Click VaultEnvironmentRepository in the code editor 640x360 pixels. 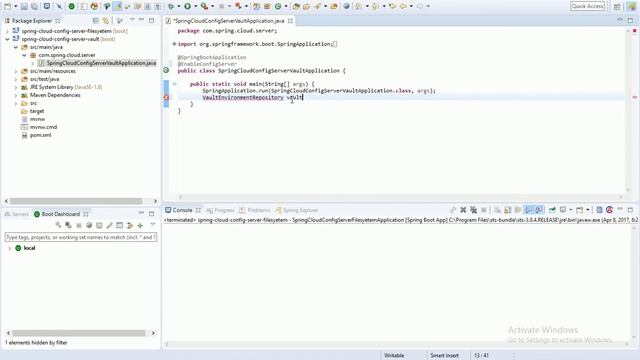[x=243, y=98]
